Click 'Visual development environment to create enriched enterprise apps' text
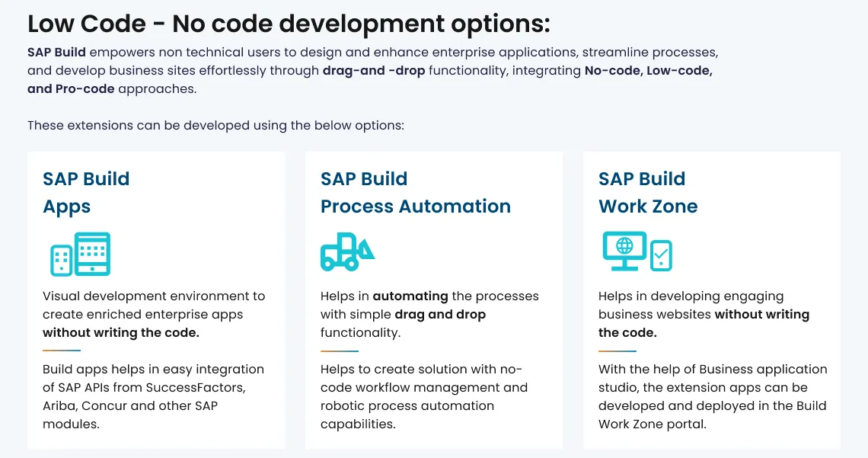This screenshot has height=458, width=868. (154, 314)
